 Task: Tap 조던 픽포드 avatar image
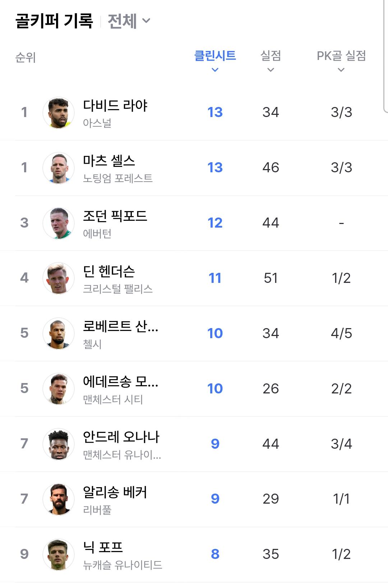tap(59, 223)
